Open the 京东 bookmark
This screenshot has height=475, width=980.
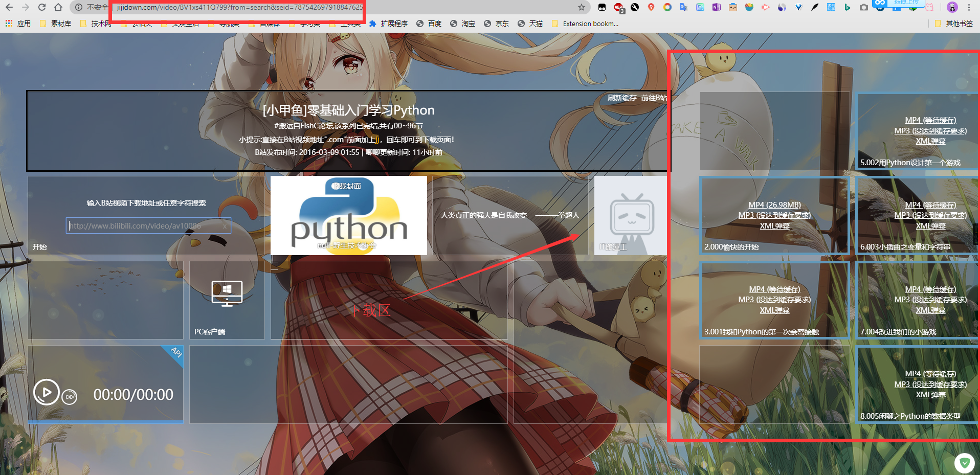pos(496,24)
